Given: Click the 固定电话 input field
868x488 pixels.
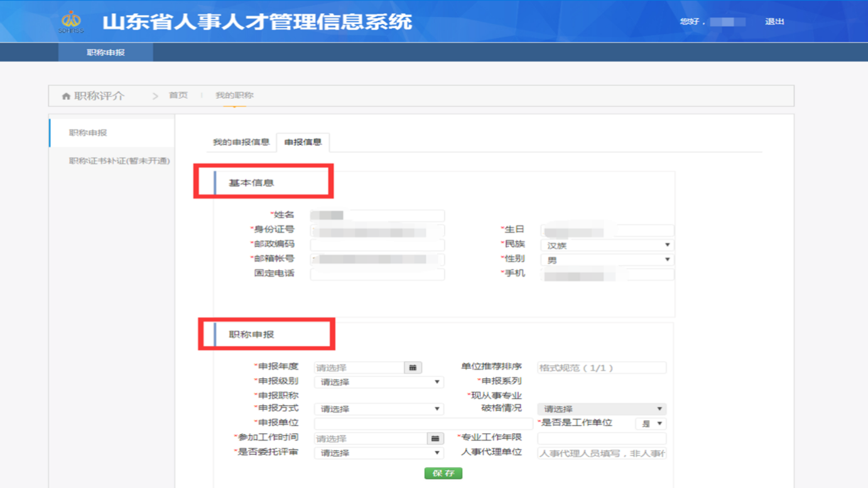Looking at the screenshot, I should pos(377,274).
